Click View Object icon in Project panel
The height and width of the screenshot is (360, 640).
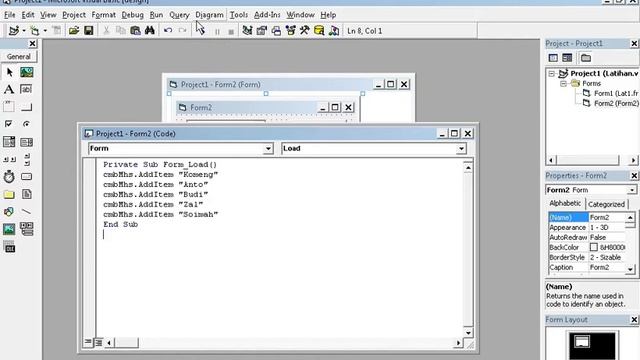[x=567, y=58]
